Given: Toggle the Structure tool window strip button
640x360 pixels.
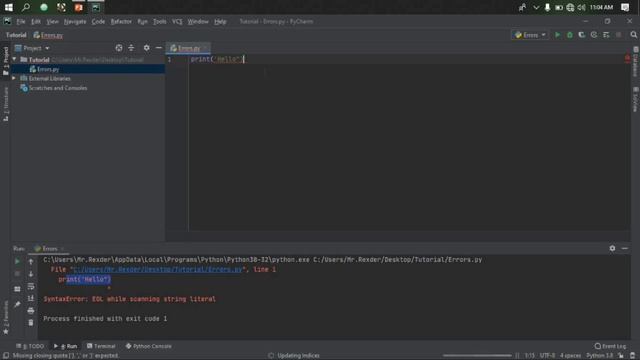Looking at the screenshot, I should (6, 104).
